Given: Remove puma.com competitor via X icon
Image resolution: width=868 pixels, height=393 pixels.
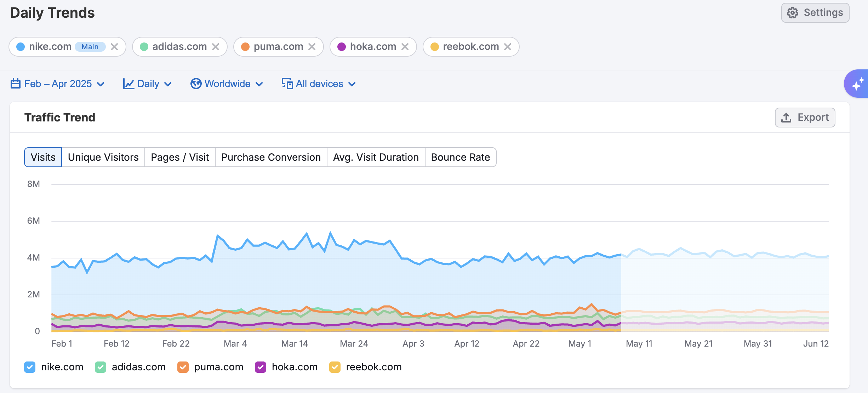Looking at the screenshot, I should (x=312, y=47).
